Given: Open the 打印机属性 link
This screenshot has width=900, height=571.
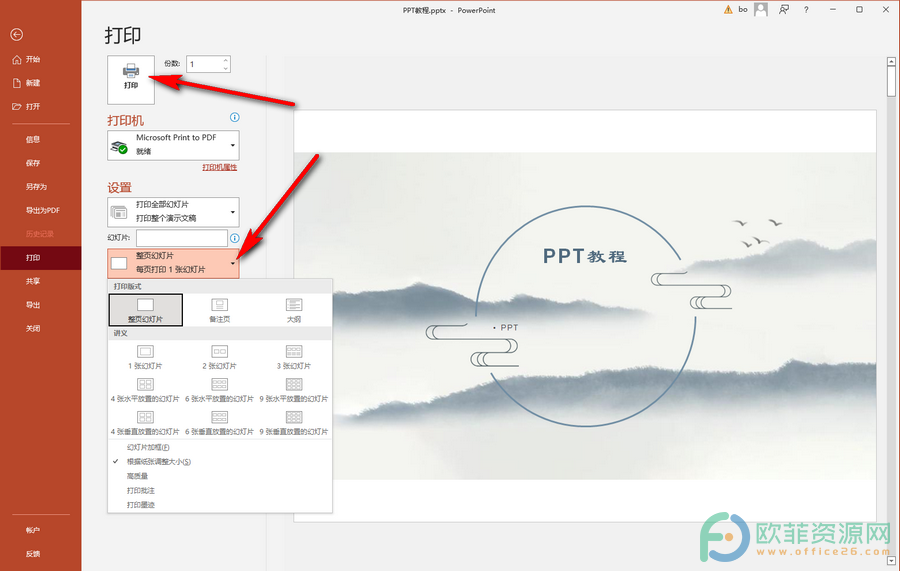Looking at the screenshot, I should (219, 168).
